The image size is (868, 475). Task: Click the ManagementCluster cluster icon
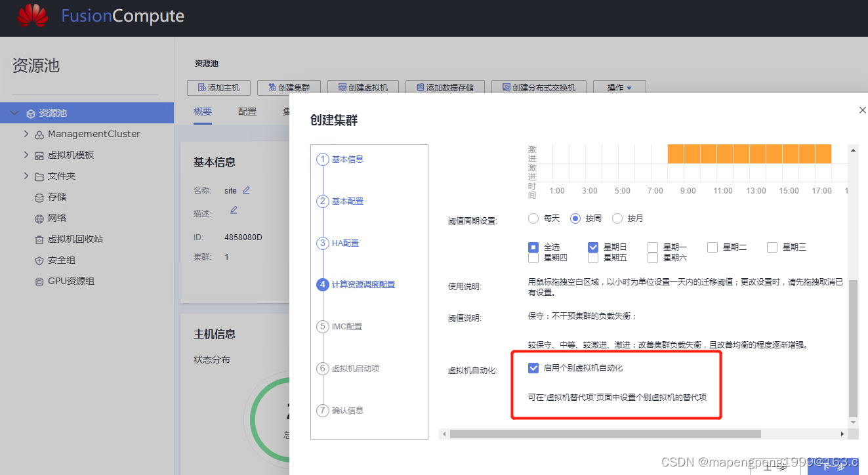click(x=39, y=134)
